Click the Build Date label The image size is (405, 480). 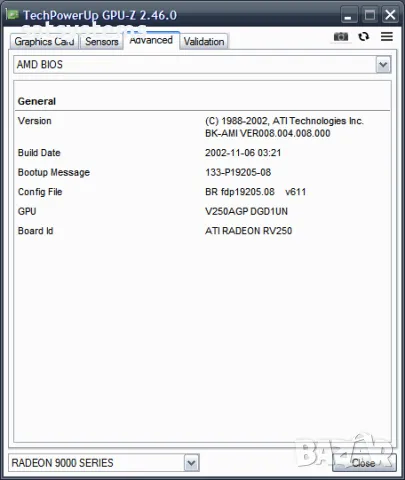pyautogui.click(x=39, y=153)
